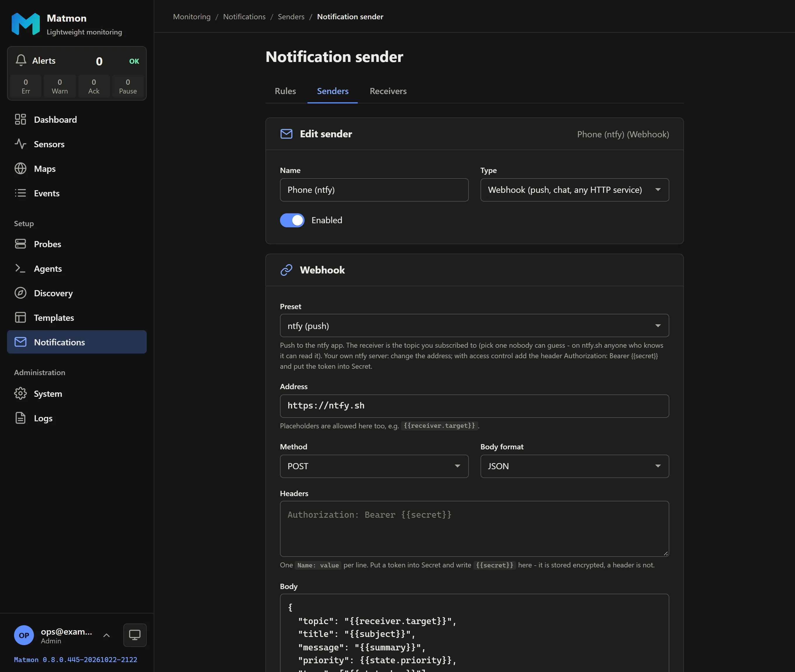Open Sensors via its pulse icon

coord(20,144)
